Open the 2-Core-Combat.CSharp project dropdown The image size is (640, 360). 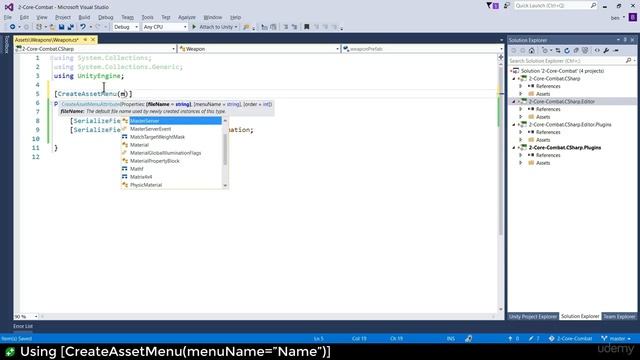pyautogui.click(x=96, y=49)
